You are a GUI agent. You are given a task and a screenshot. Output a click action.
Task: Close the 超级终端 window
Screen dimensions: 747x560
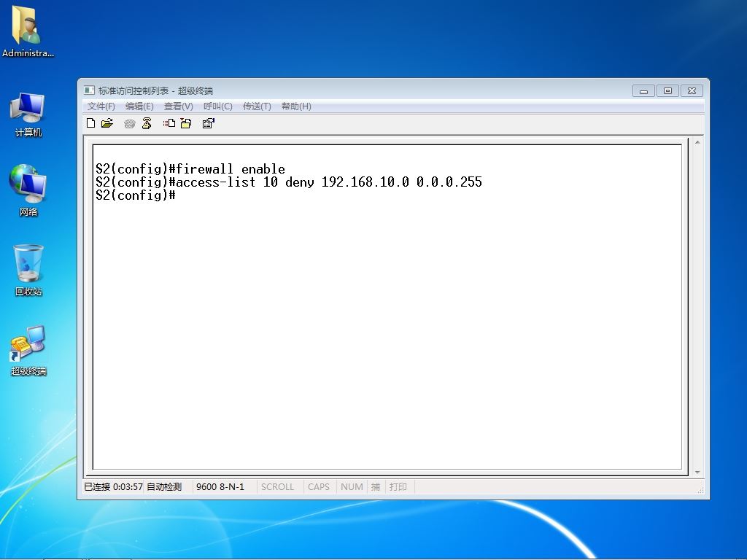click(x=692, y=90)
